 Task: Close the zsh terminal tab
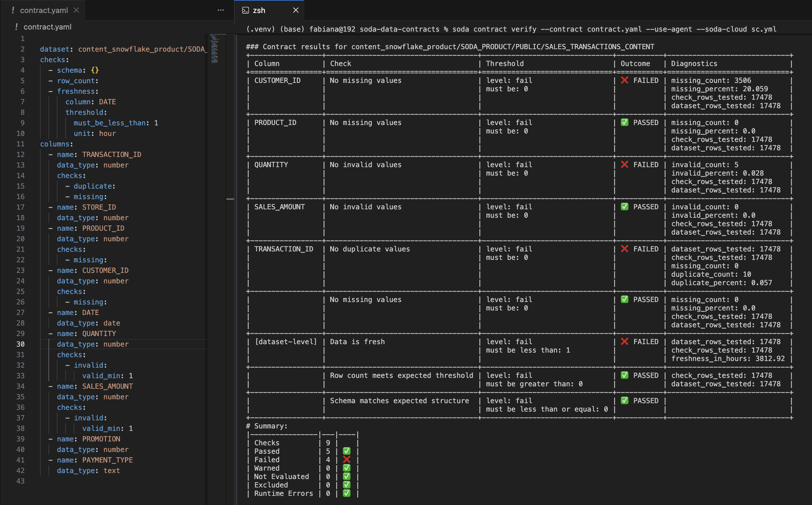pos(295,10)
